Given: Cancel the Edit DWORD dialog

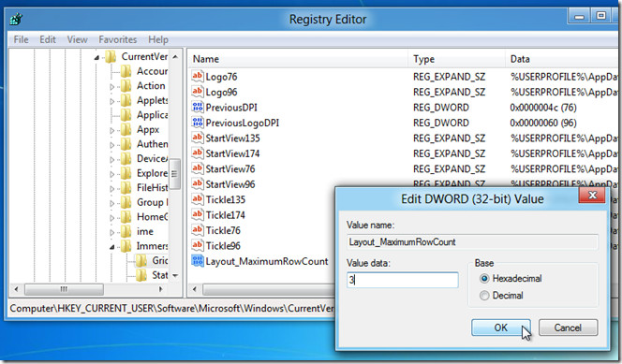Looking at the screenshot, I should coord(568,328).
